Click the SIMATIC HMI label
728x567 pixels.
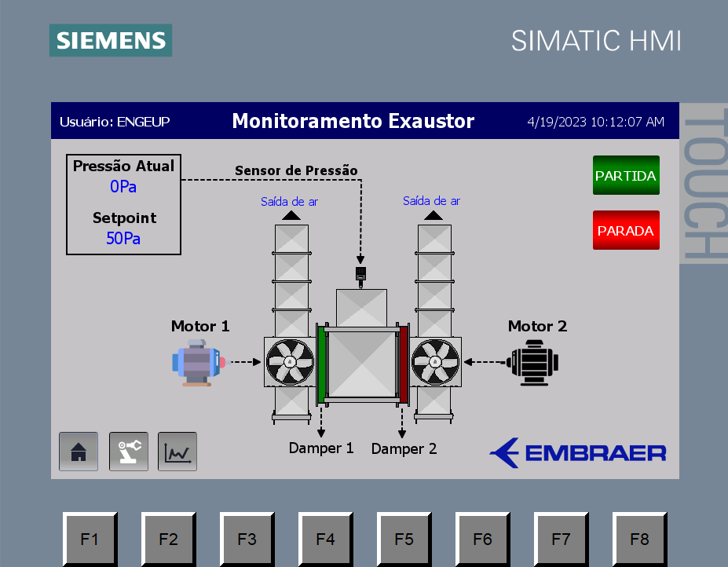(x=596, y=41)
